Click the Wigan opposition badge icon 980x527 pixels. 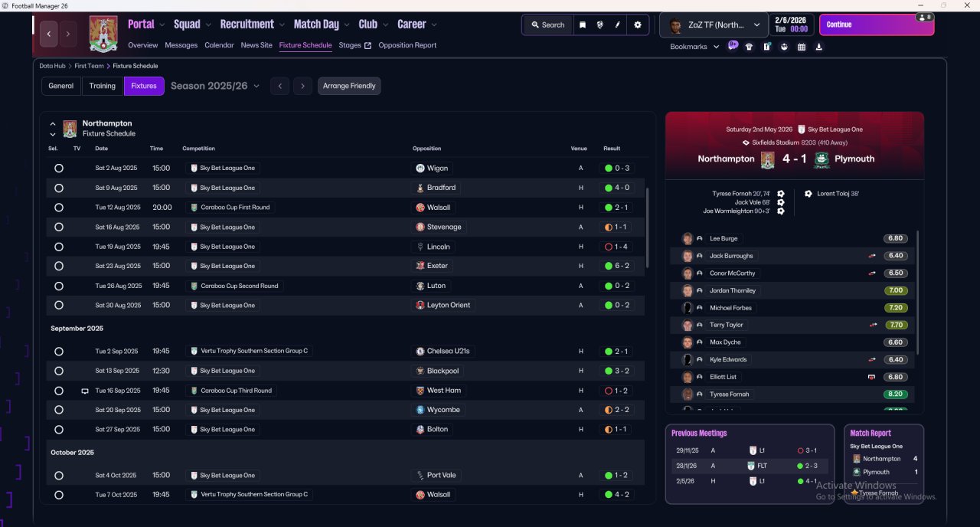[420, 168]
